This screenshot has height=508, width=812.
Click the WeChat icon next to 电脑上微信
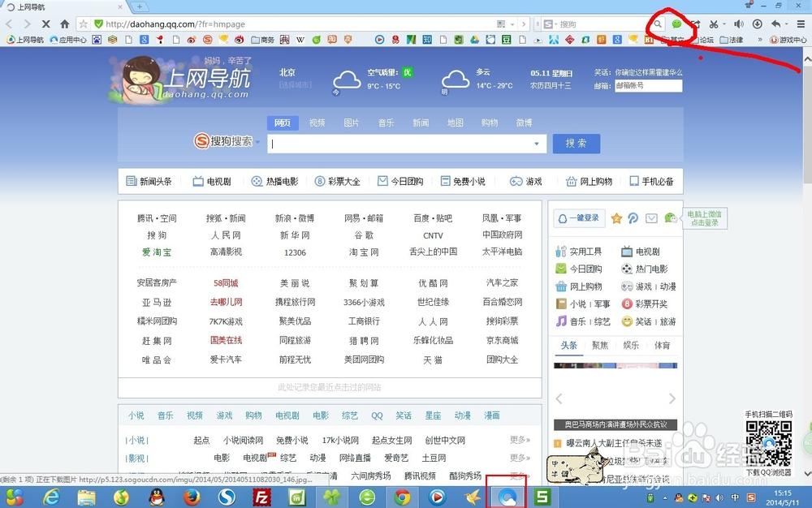pos(671,218)
